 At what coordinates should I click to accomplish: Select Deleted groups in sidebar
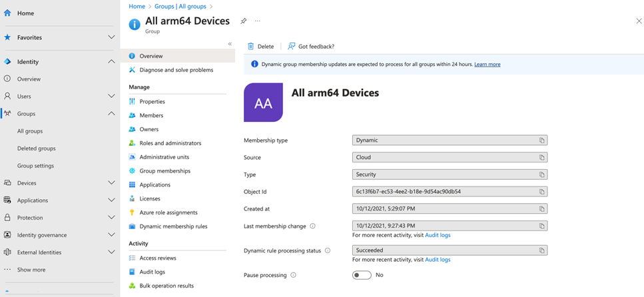pos(37,148)
